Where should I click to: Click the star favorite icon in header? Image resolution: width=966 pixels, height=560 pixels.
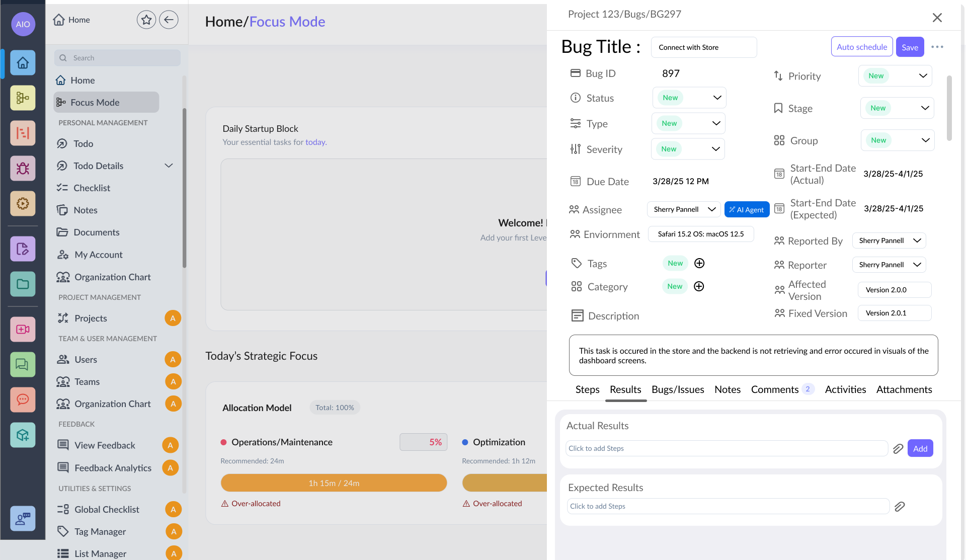pos(146,20)
